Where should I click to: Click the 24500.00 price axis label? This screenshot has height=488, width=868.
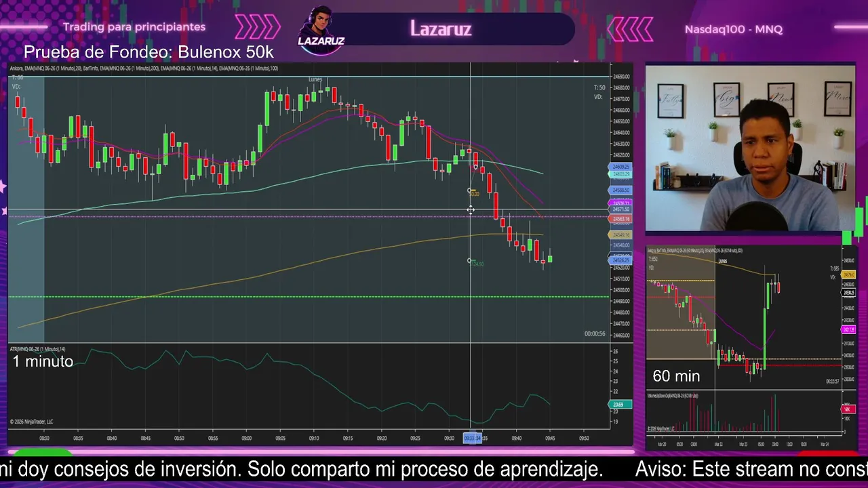(x=621, y=290)
